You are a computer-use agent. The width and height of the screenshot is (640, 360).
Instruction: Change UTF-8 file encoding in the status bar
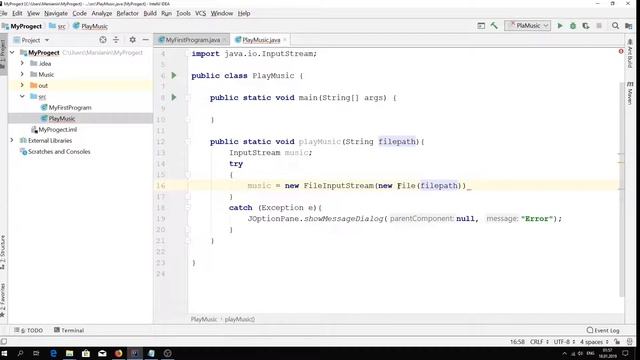(x=564, y=342)
